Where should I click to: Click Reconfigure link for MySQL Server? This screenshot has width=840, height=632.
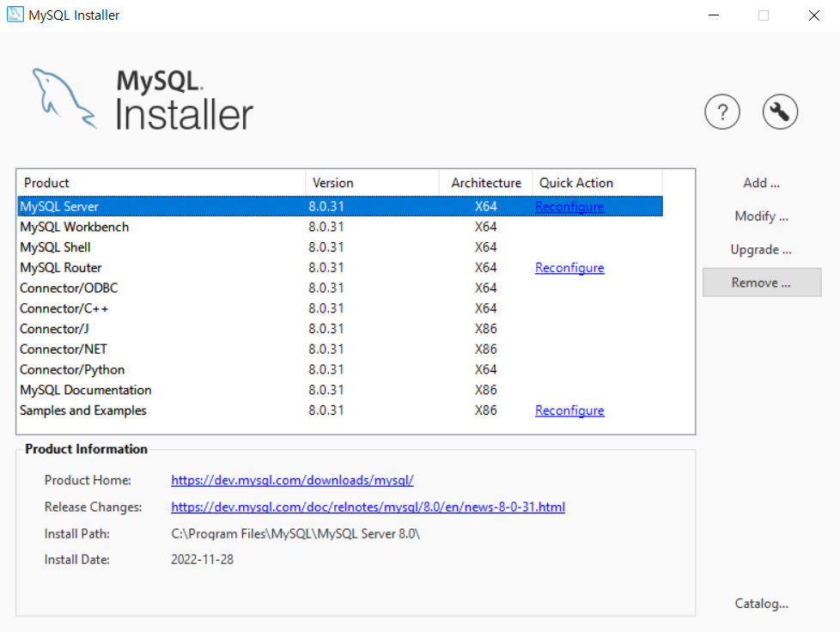click(569, 207)
